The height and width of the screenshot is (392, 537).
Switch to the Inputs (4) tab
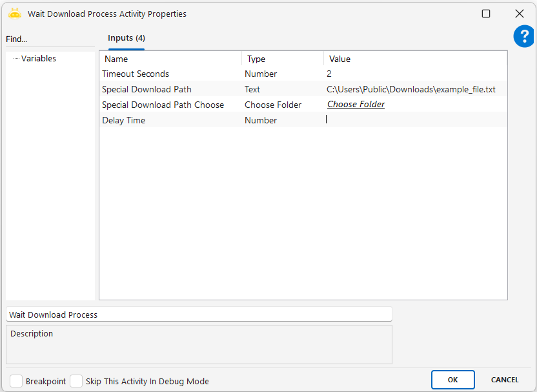pyautogui.click(x=126, y=38)
